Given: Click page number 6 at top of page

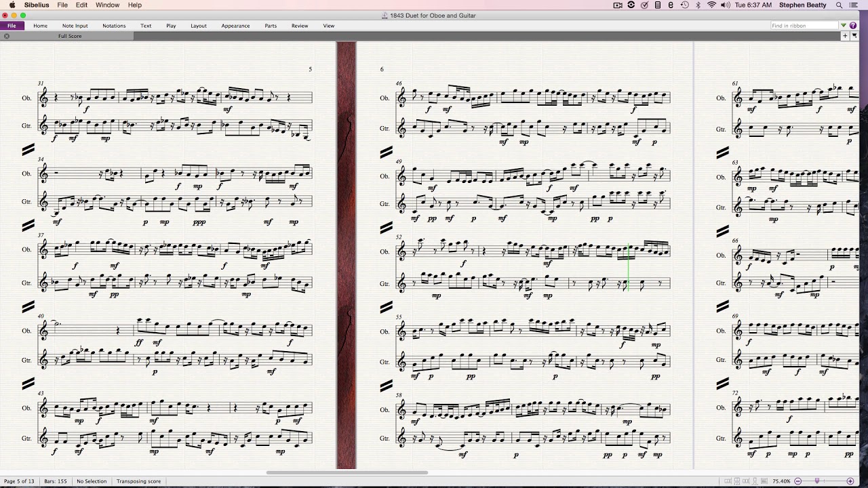Looking at the screenshot, I should [382, 69].
